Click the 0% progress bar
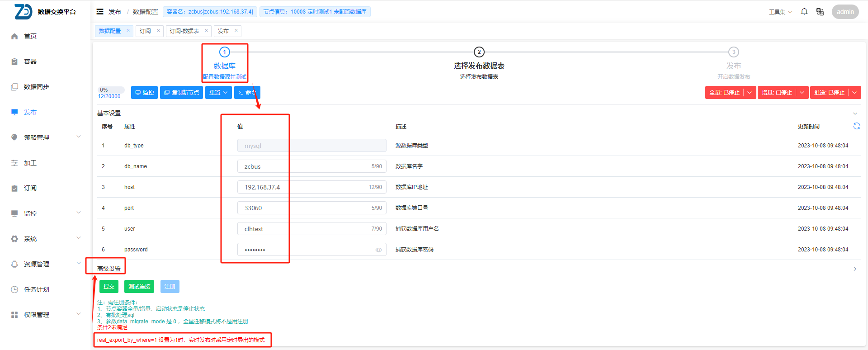 (x=111, y=90)
